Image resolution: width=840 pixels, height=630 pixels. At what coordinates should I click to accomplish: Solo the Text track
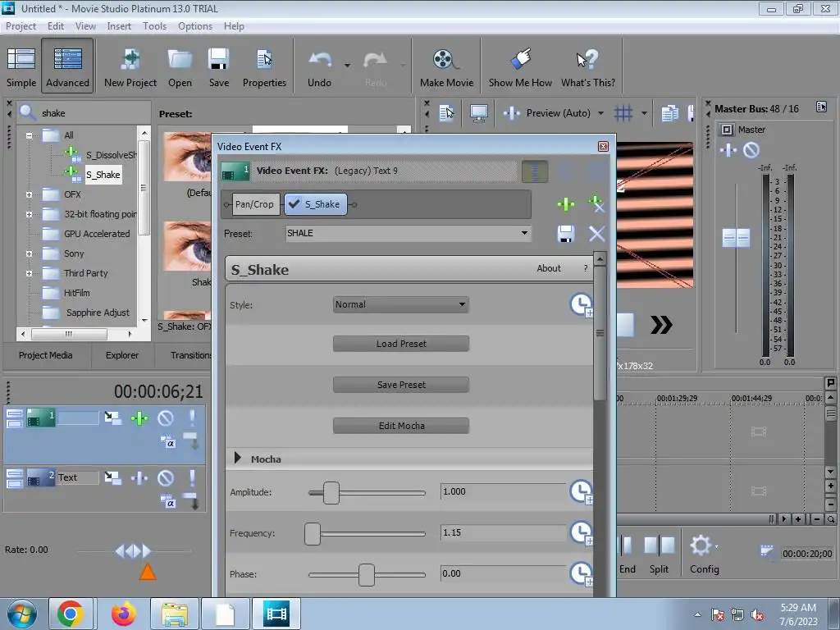click(192, 477)
